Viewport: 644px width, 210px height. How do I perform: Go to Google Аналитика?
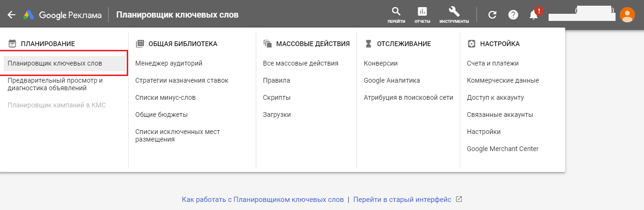[392, 80]
